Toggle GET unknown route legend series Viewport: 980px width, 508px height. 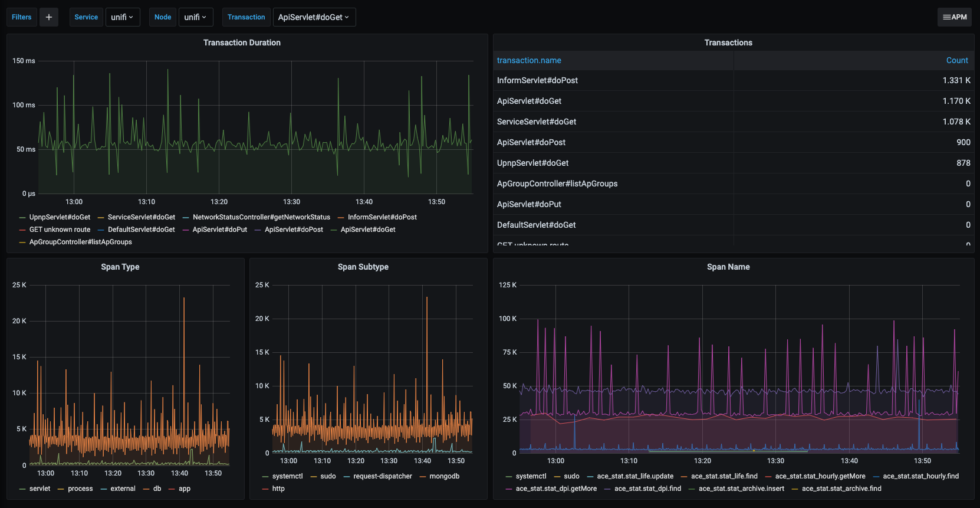[60, 230]
